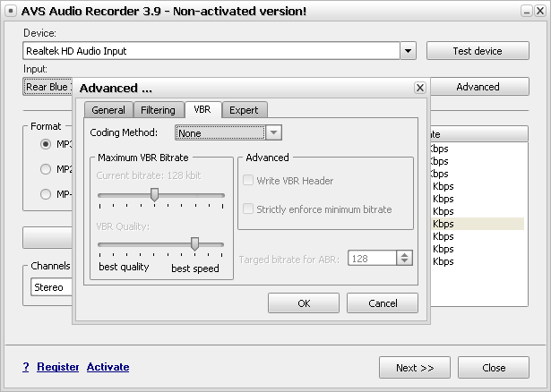This screenshot has width=551, height=392.
Task: Open the Device dropdown arrow
Action: pyautogui.click(x=408, y=51)
